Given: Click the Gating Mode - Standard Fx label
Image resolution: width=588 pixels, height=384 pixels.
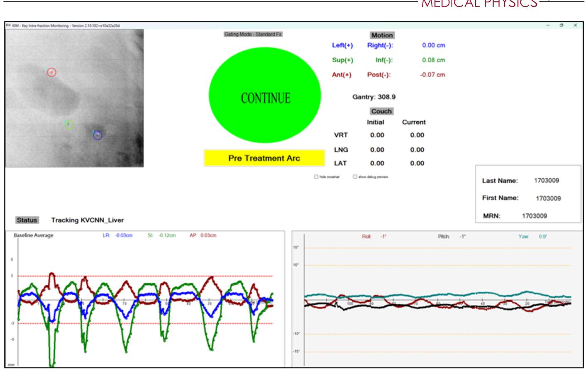Looking at the screenshot, I should pos(253,34).
